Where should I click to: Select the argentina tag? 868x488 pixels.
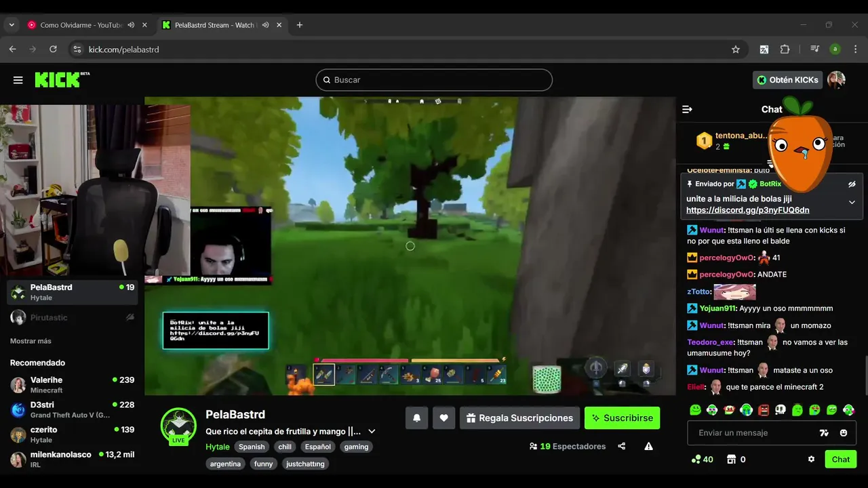[225, 464]
